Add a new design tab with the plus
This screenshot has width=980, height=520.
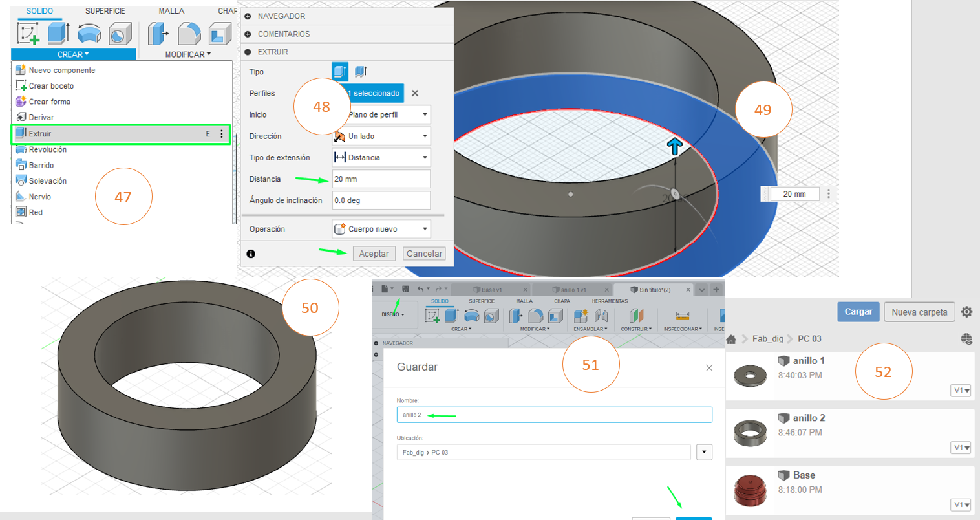pyautogui.click(x=716, y=290)
